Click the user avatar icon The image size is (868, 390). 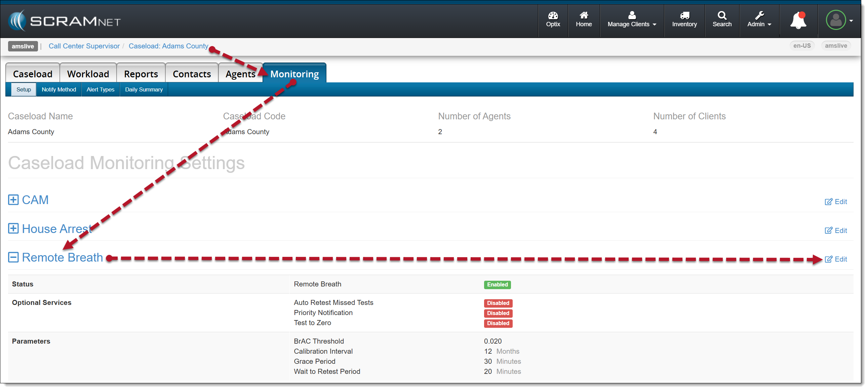click(x=835, y=20)
